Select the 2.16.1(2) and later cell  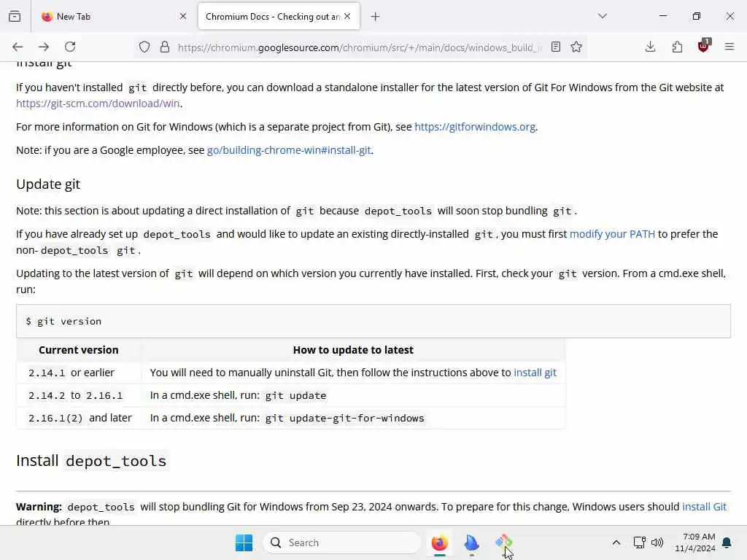click(x=80, y=418)
